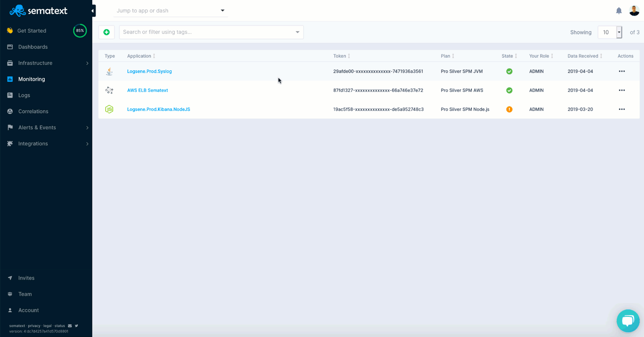This screenshot has height=337, width=644.
Task: Sort by Data Received column
Action: [585, 56]
